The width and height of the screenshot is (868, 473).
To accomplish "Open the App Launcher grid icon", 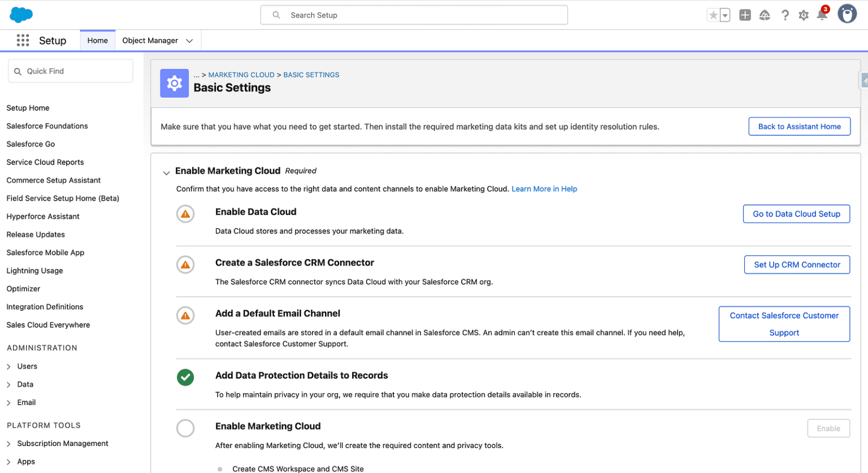I will coord(23,40).
